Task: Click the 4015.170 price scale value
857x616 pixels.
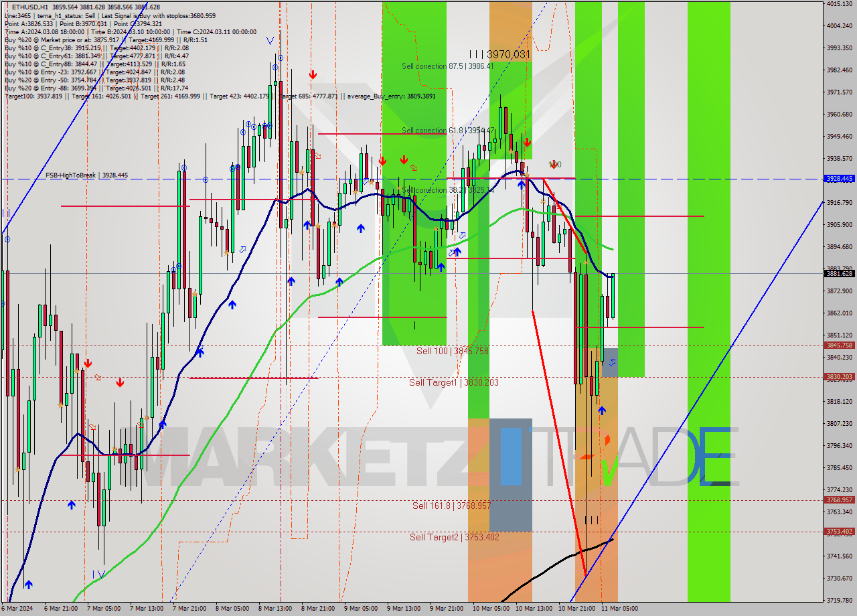Action: (840, 4)
